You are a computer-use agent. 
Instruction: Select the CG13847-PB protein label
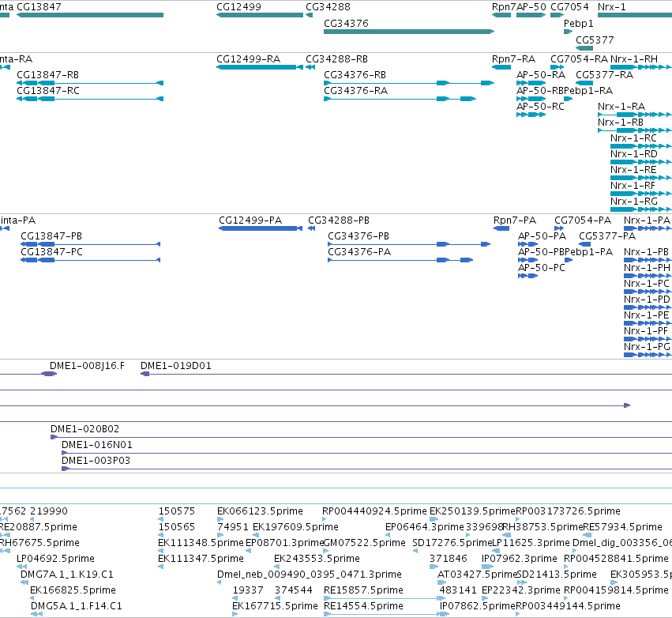[x=51, y=236]
